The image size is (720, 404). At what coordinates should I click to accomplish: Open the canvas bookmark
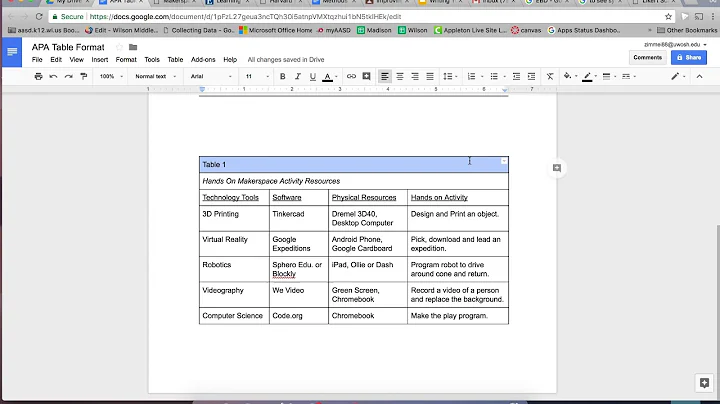click(526, 30)
